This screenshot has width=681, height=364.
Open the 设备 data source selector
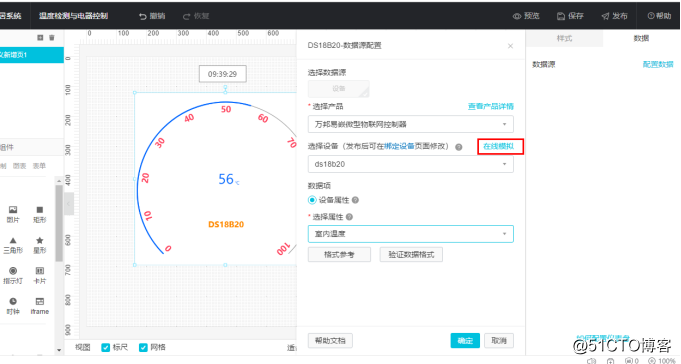pos(339,89)
